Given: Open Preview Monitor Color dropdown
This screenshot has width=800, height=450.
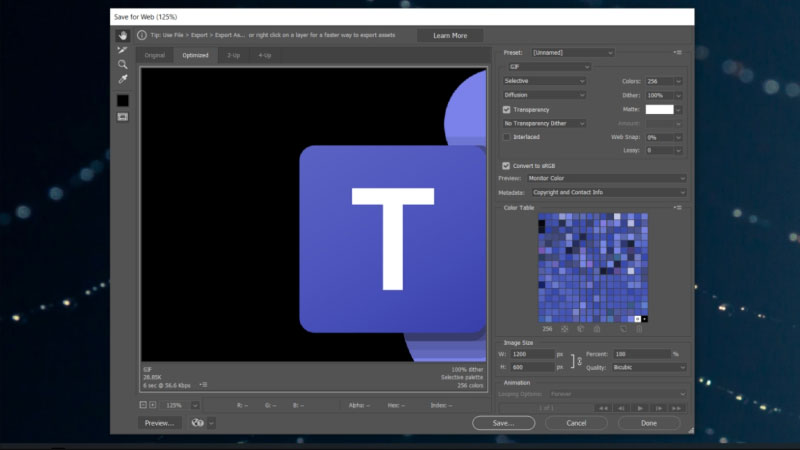Looking at the screenshot, I should click(x=606, y=178).
